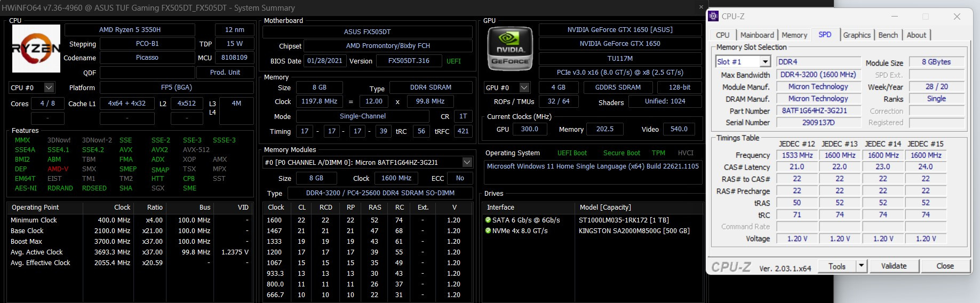
Task: Close the HWiNFO System Summary window
Action: pyautogui.click(x=701, y=7)
